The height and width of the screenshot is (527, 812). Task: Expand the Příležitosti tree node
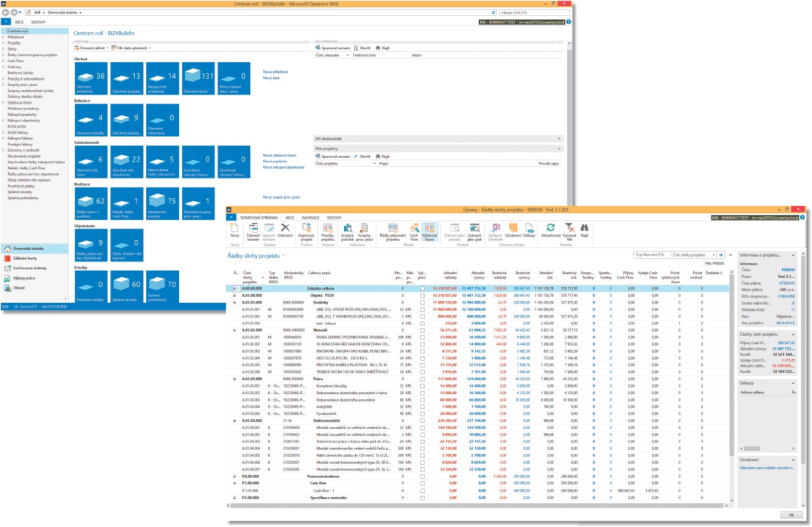(x=4, y=37)
